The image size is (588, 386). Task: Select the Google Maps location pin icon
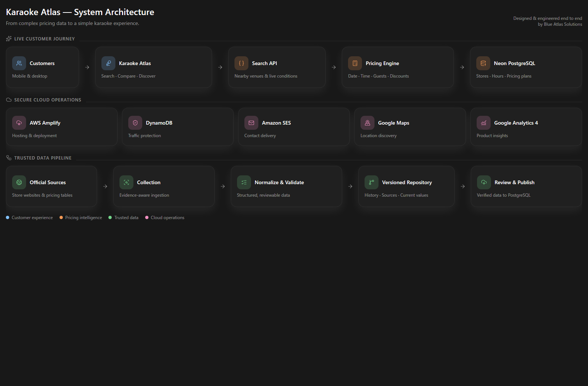click(x=367, y=123)
